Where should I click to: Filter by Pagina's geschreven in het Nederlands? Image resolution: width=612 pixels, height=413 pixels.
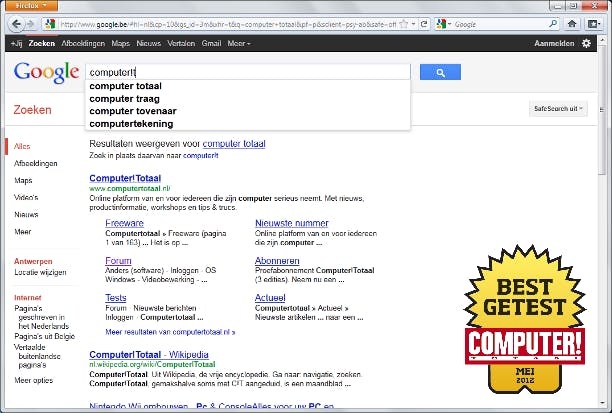click(41, 317)
